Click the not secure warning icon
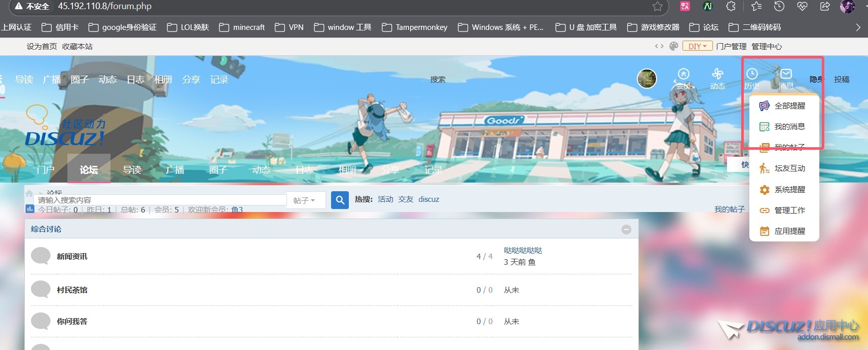Viewport: 868px width, 350px height. [x=19, y=6]
